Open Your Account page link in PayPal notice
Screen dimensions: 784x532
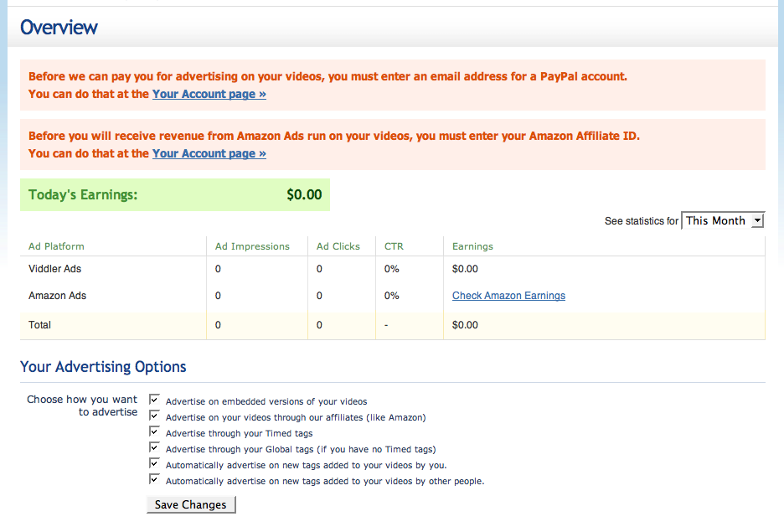209,95
